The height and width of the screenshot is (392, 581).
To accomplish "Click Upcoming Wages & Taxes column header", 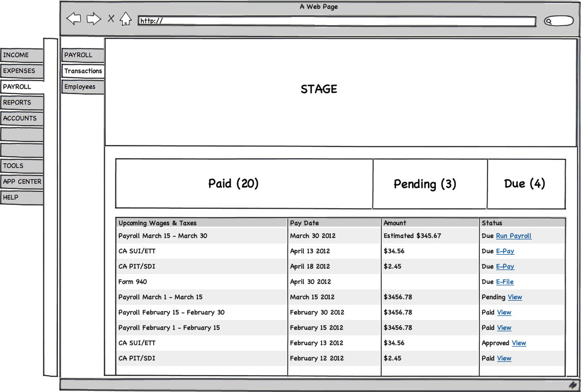I will pyautogui.click(x=201, y=223).
